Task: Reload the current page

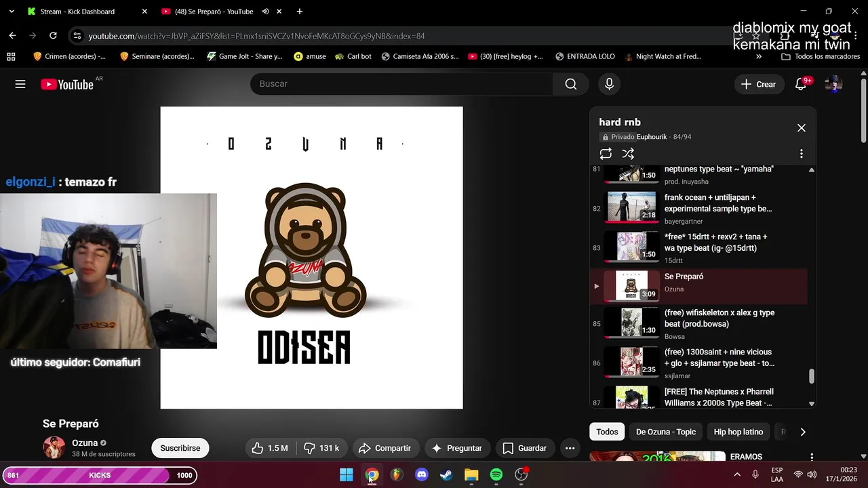Action: click(x=53, y=36)
